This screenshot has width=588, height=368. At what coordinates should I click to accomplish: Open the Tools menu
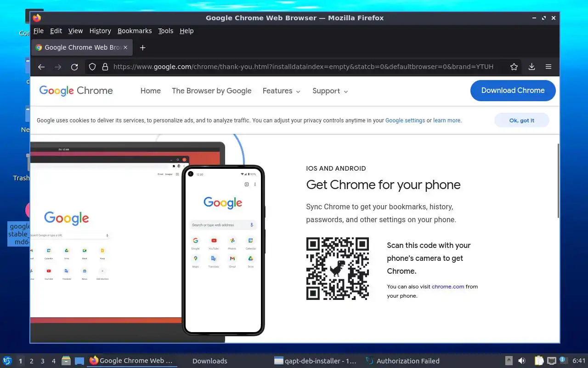[x=165, y=31]
